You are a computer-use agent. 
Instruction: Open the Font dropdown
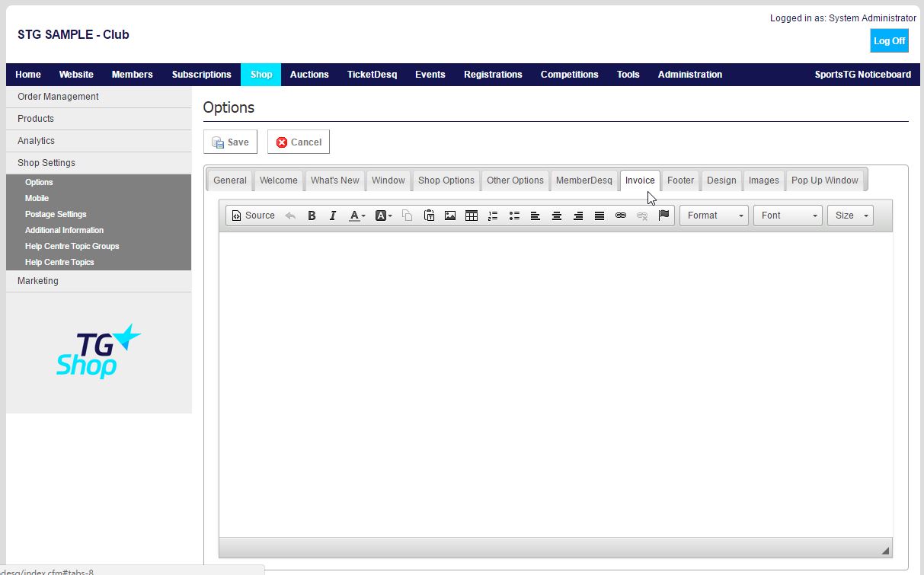click(788, 216)
